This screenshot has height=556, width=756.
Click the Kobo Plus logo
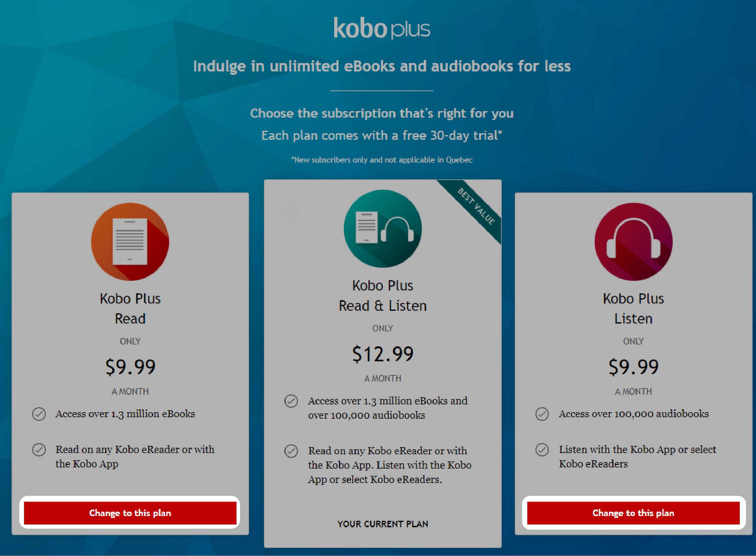(x=382, y=29)
